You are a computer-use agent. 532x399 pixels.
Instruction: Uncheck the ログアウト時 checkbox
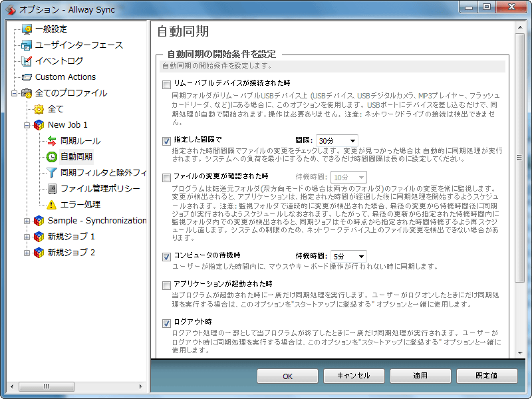tap(166, 323)
